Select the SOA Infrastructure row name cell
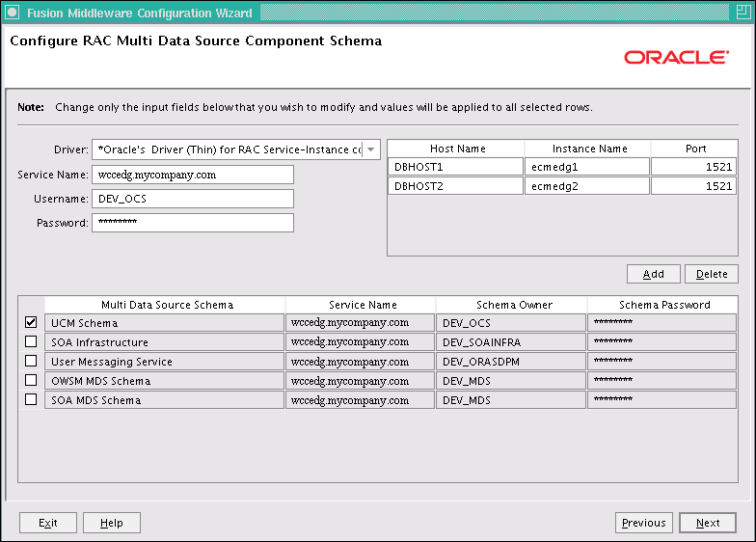The height and width of the screenshot is (542, 756). (x=164, y=341)
